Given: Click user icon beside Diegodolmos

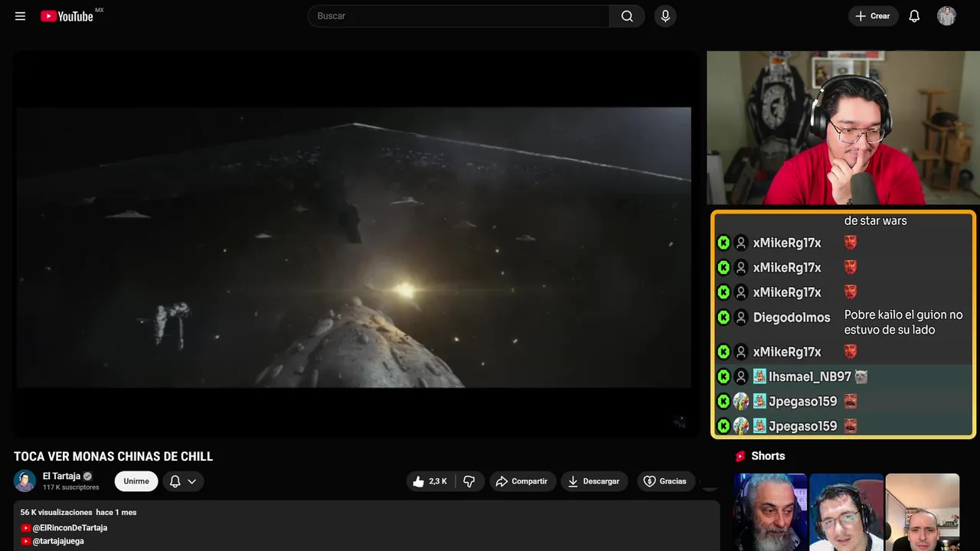Looking at the screenshot, I should [x=741, y=317].
